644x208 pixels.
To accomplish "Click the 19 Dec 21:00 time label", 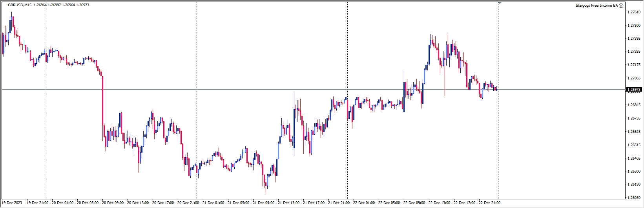I will click(38, 203).
